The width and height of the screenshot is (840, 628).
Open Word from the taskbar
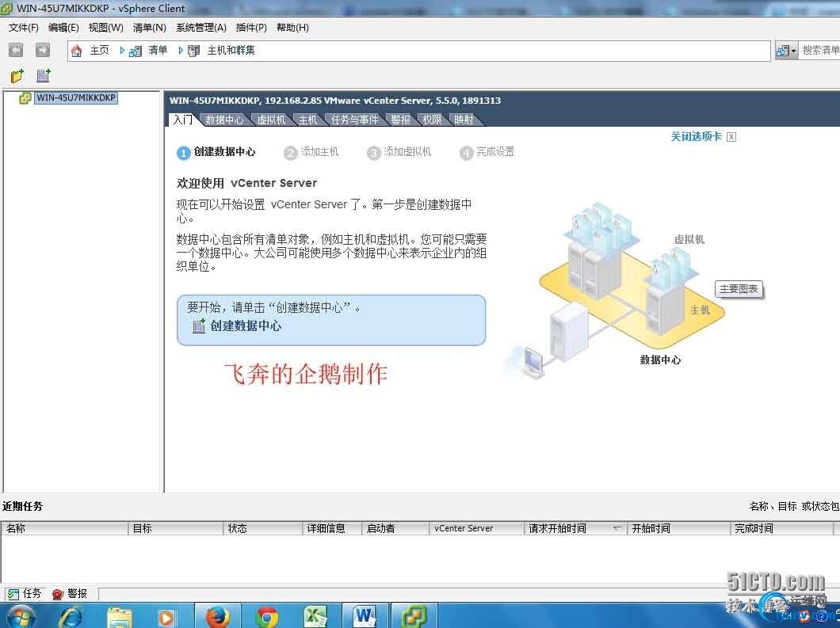tap(365, 616)
